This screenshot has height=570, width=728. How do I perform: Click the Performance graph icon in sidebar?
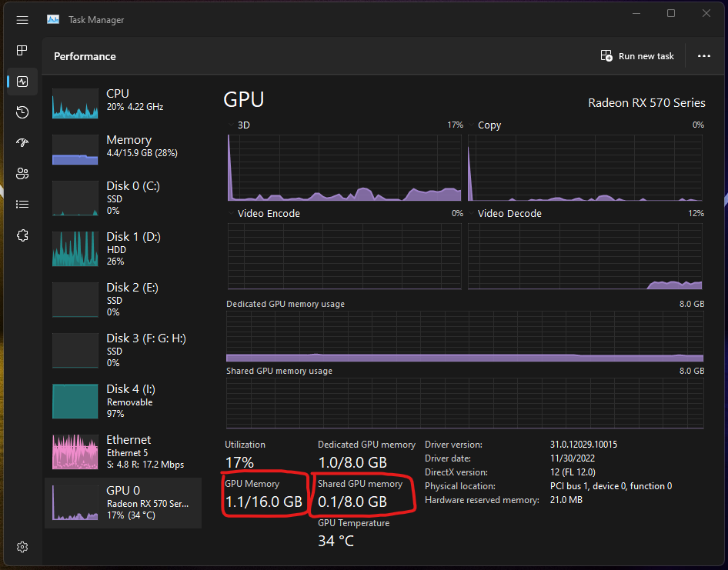[x=22, y=81]
